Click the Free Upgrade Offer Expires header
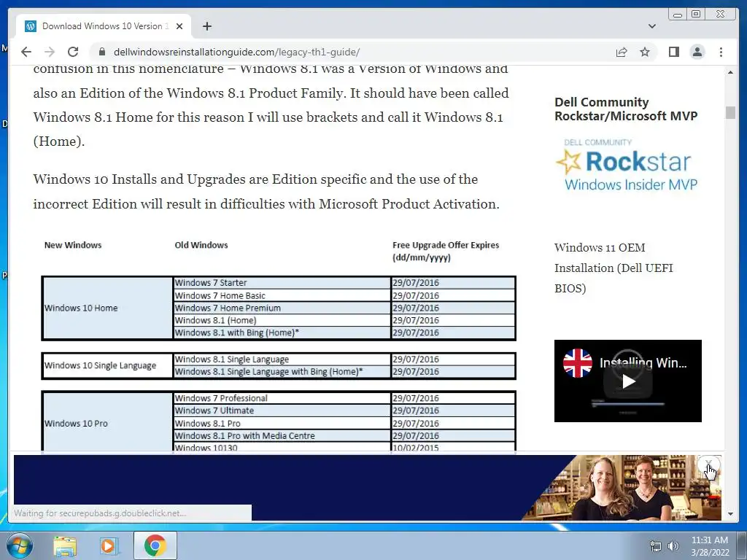747x560 pixels. 446,251
